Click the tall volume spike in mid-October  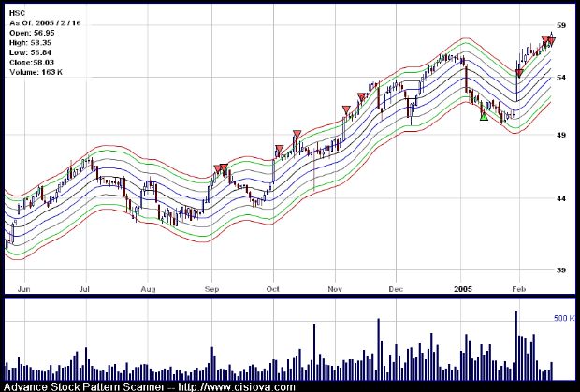tap(314, 352)
